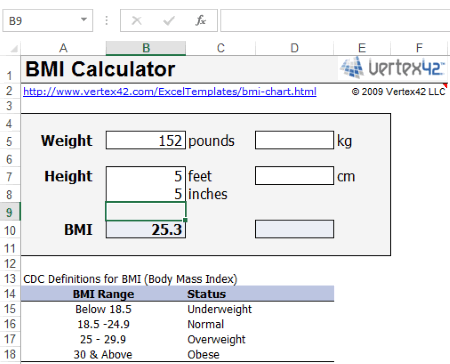Click the '30 & Above' cell

(103, 354)
